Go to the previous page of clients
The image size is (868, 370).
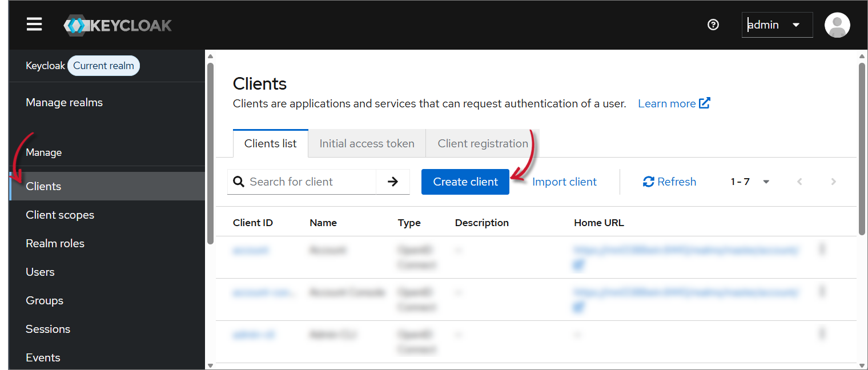[799, 182]
